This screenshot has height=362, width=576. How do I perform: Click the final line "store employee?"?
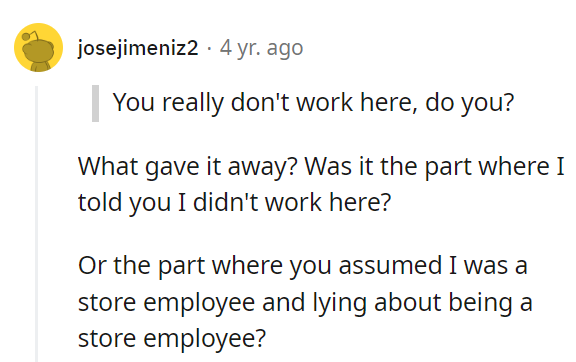(x=172, y=338)
